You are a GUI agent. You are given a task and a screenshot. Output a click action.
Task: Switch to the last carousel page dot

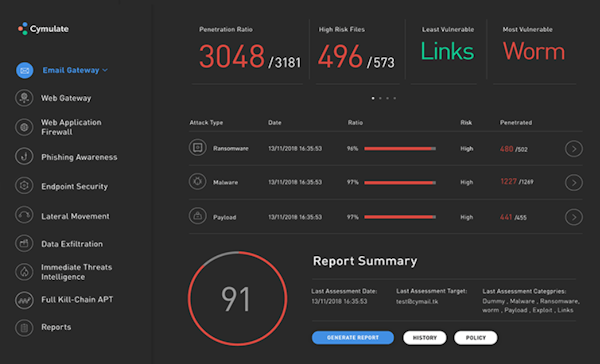tap(395, 98)
